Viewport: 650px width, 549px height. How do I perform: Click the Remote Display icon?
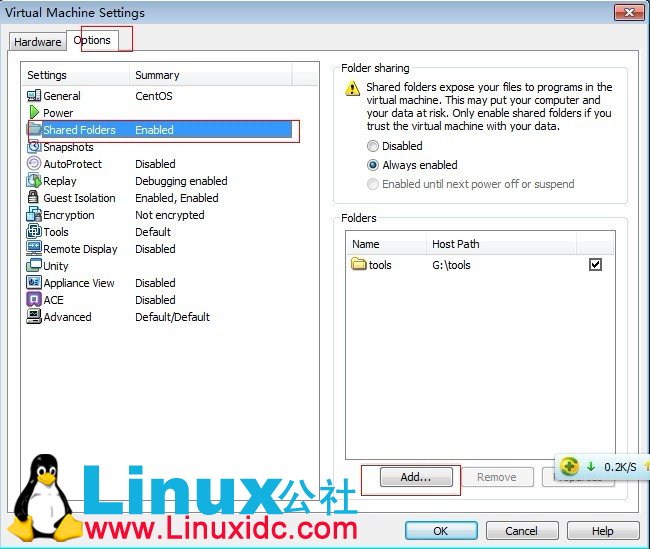tap(34, 248)
